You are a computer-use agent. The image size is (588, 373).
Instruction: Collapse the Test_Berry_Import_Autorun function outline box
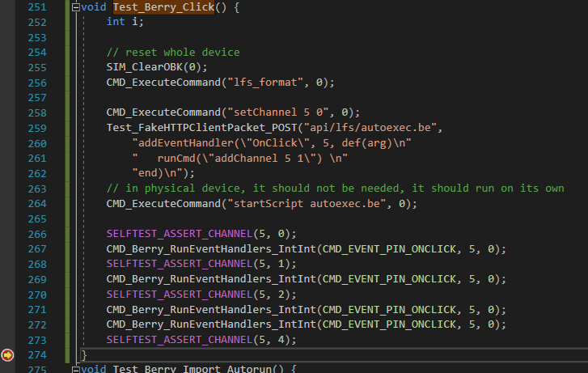point(76,370)
